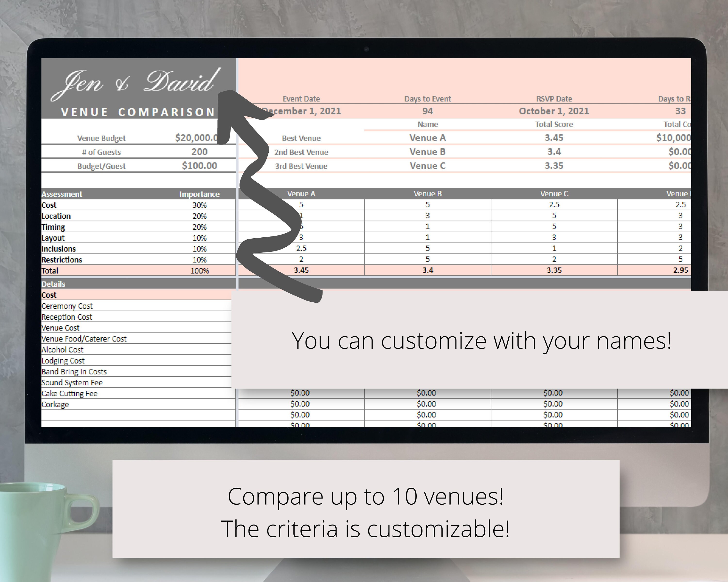Click the 'Jen & David' script title
This screenshot has height=582, width=728.
(x=136, y=84)
